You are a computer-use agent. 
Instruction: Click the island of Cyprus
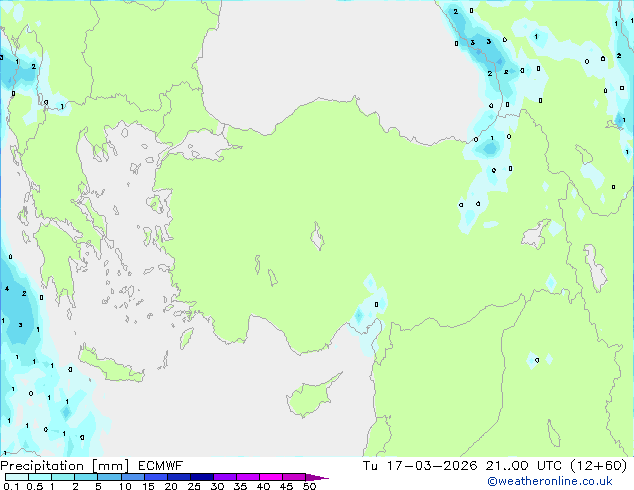(x=311, y=397)
